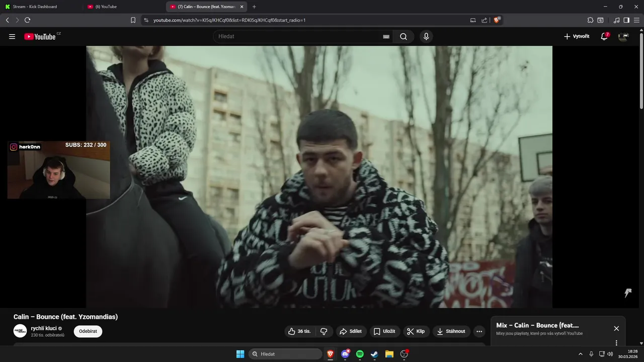Screen dimensions: 644x362
Task: Close the Calin – Bounce tab
Action: point(242,7)
